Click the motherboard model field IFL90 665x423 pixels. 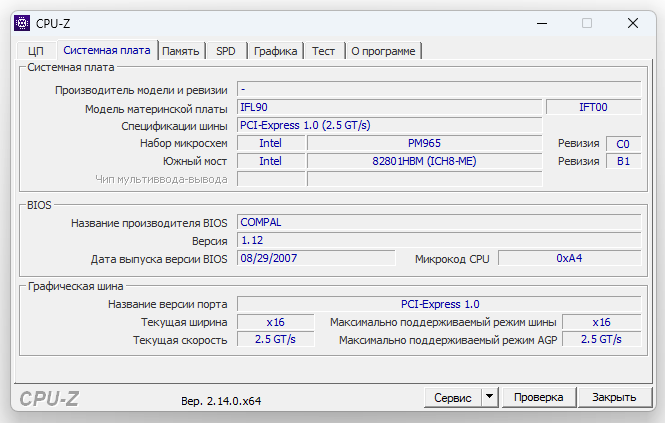(389, 107)
